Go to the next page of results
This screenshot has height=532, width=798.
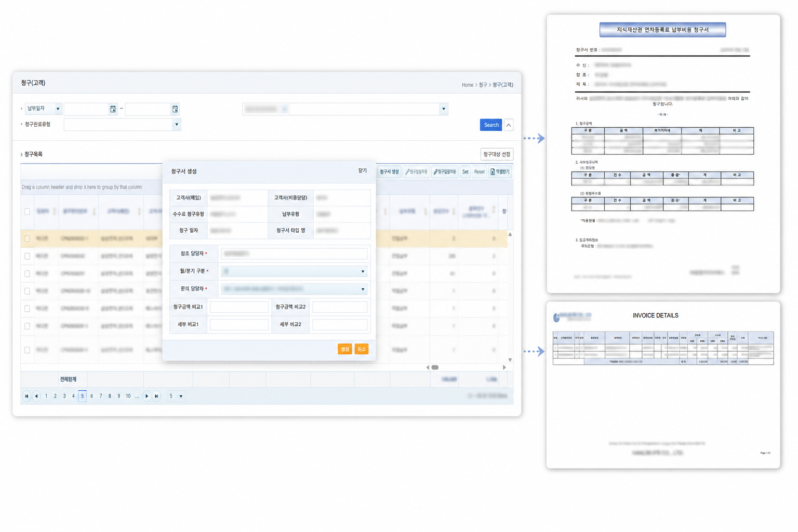tap(147, 396)
